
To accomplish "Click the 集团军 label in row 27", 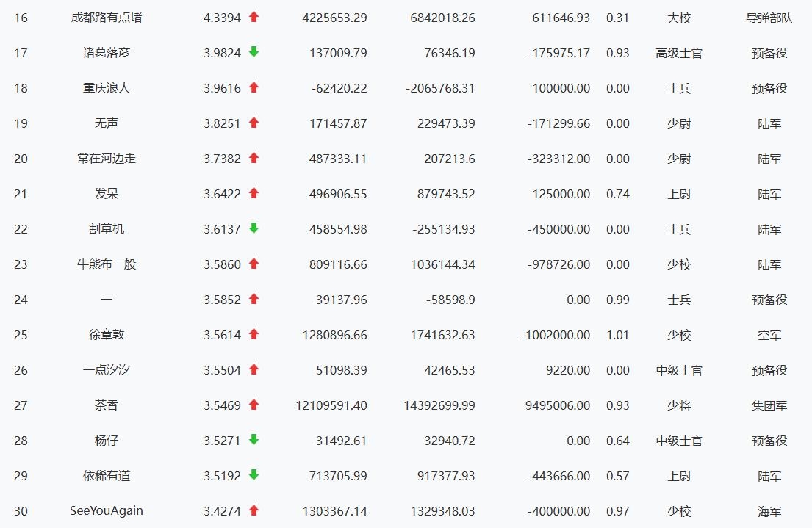I will [x=769, y=405].
